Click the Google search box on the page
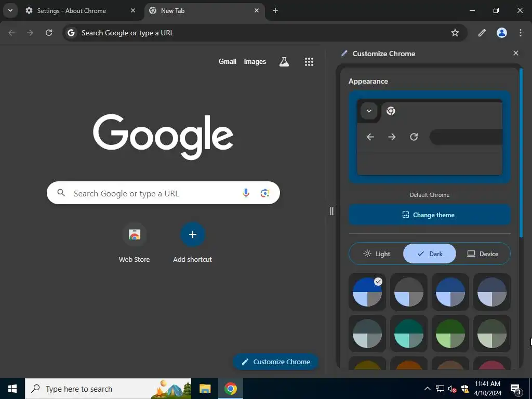This screenshot has height=399, width=532. 163,193
